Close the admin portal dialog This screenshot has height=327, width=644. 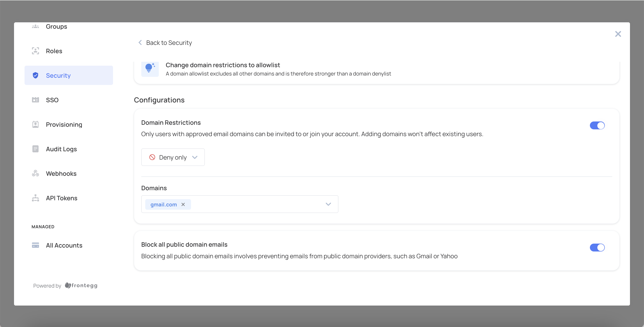pos(618,34)
